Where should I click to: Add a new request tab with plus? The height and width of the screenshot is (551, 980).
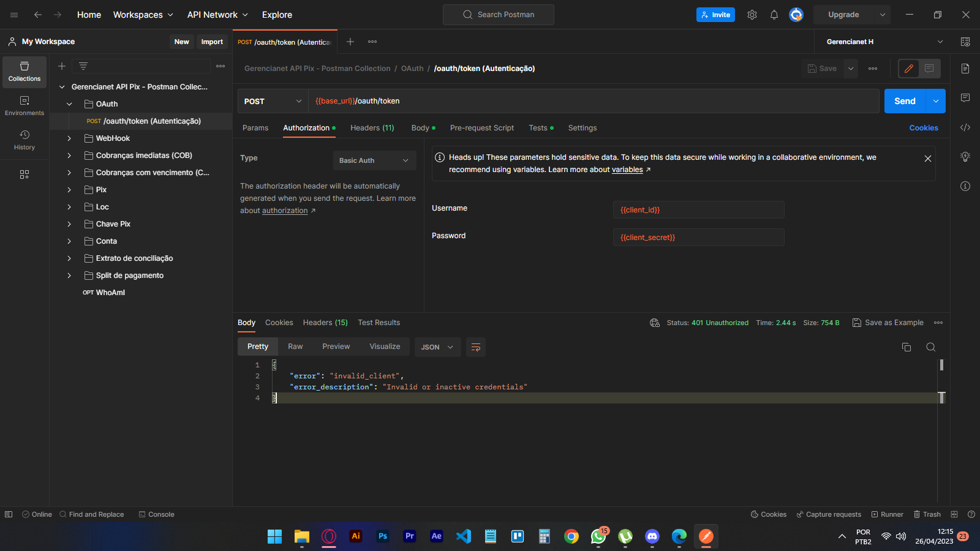[x=350, y=42]
